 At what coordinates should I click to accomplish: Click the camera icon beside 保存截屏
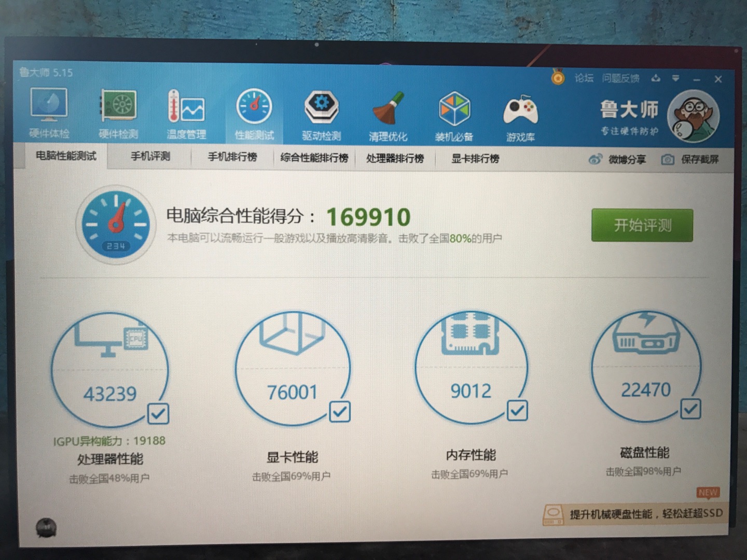[668, 159]
